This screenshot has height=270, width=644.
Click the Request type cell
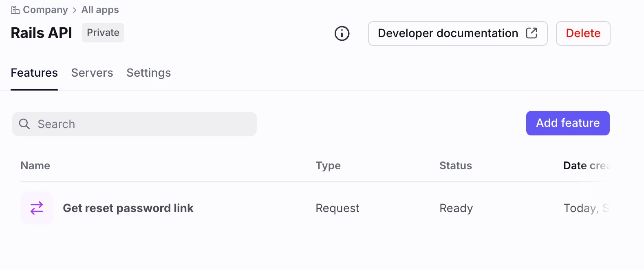tap(337, 208)
